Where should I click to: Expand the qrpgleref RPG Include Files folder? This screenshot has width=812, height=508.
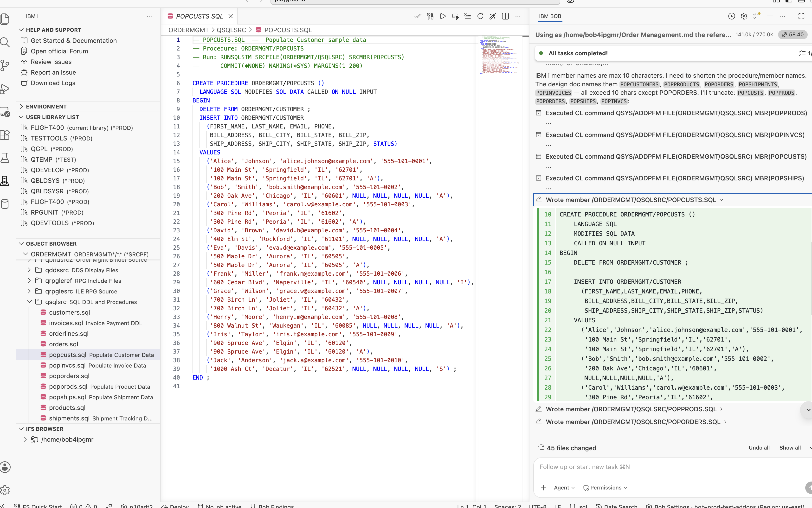click(x=29, y=280)
